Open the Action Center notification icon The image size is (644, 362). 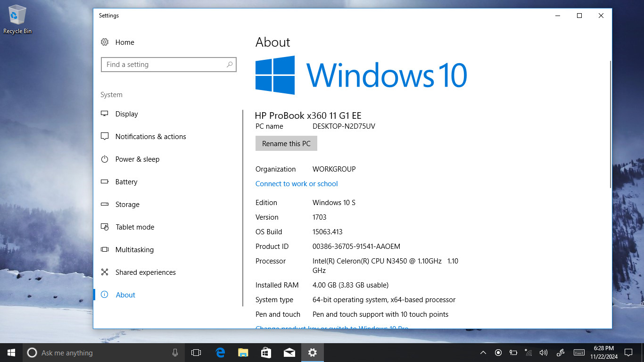click(x=628, y=353)
